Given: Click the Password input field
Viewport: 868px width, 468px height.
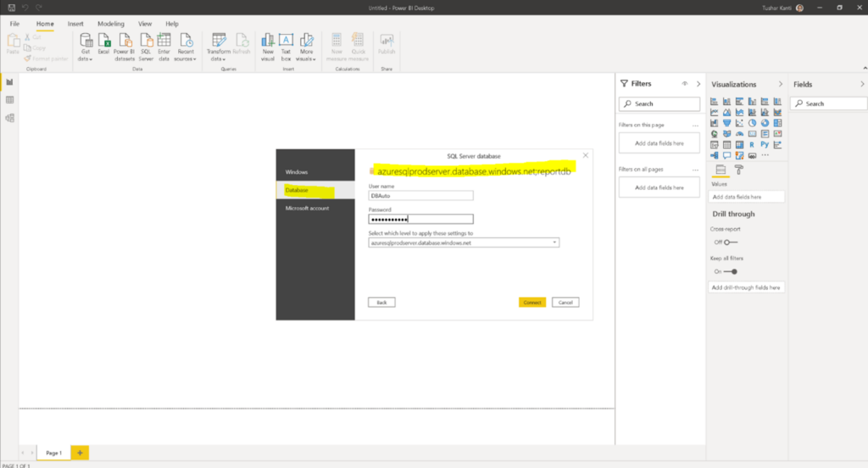Looking at the screenshot, I should click(420, 220).
